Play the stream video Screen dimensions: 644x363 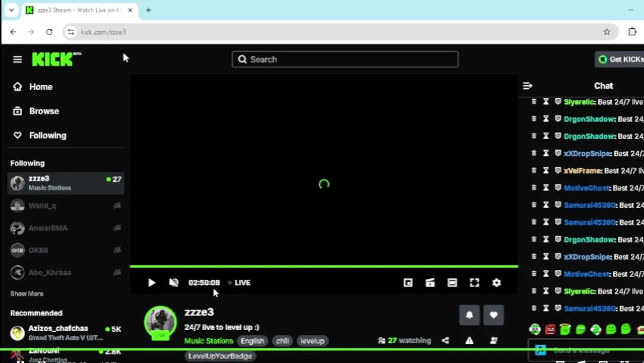coord(152,283)
